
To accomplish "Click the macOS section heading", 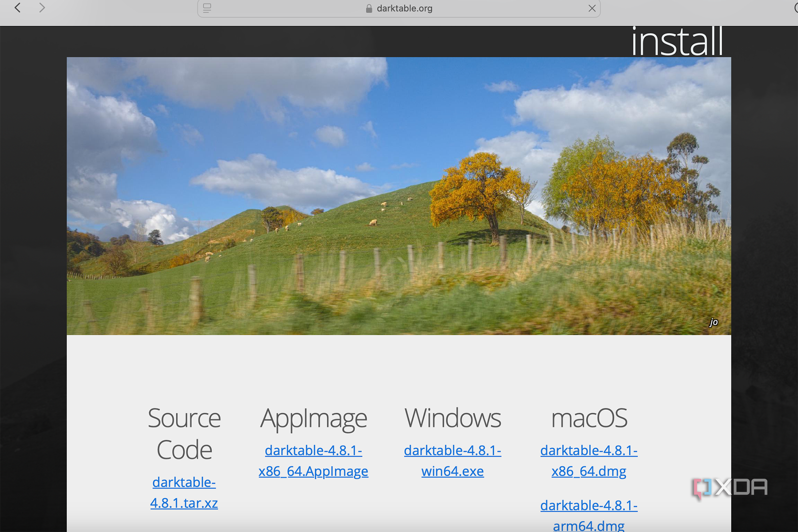I will coord(590,418).
